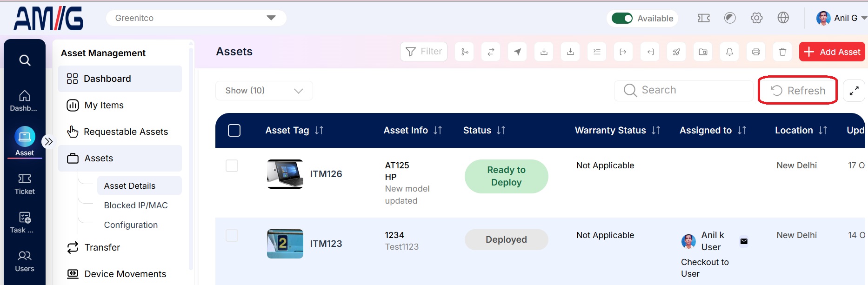868x285 pixels.
Task: Open Device Movements in the sidebar
Action: tap(120, 274)
